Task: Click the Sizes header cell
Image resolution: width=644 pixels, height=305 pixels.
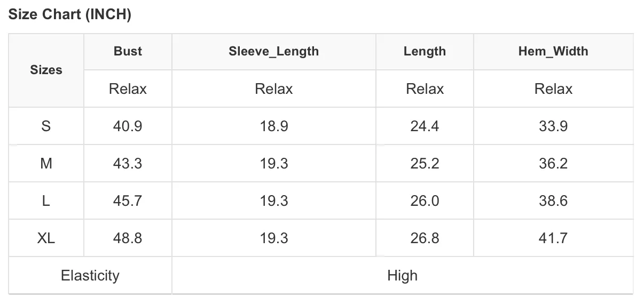Action: pos(46,70)
